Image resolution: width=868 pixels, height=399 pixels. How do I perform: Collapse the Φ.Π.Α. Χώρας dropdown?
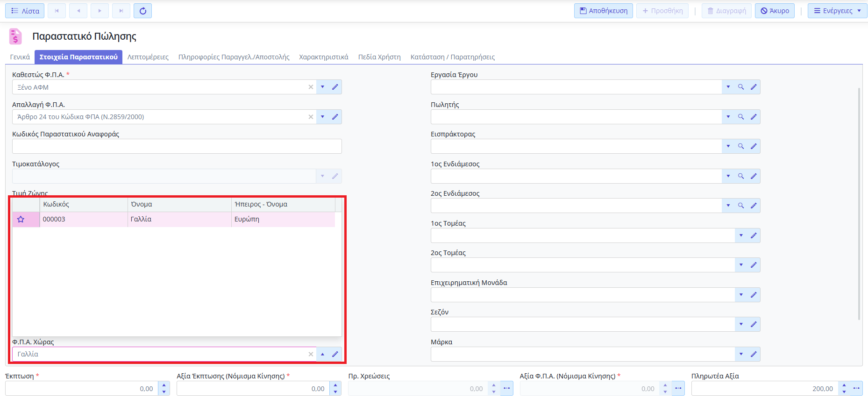pos(322,354)
